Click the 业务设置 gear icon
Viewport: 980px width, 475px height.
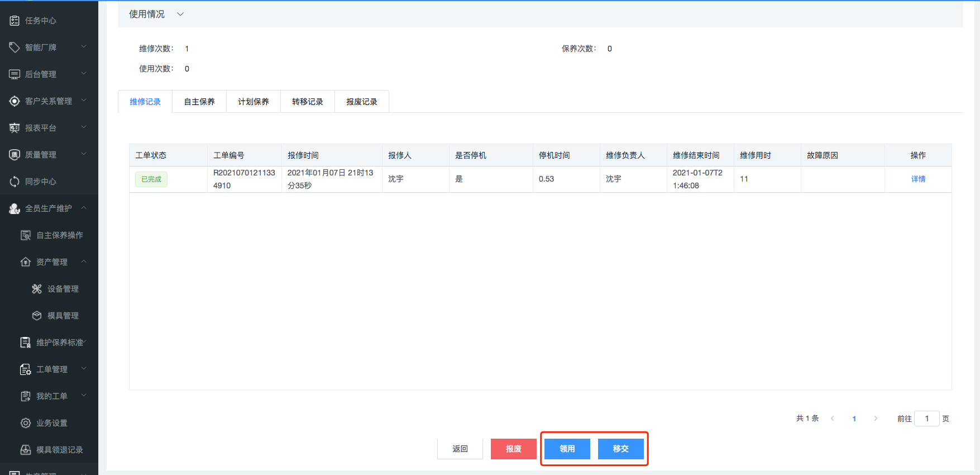tap(26, 423)
